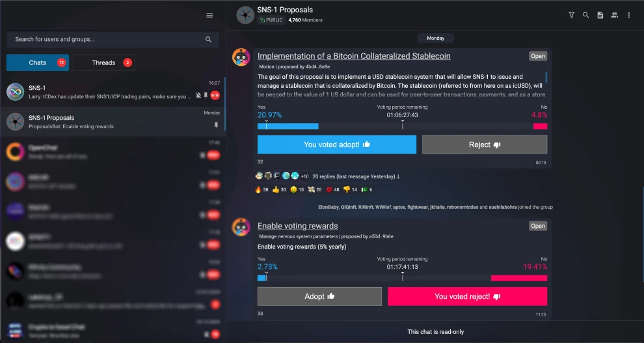Click the Search for users and groups field
The image size is (644, 343).
[107, 40]
